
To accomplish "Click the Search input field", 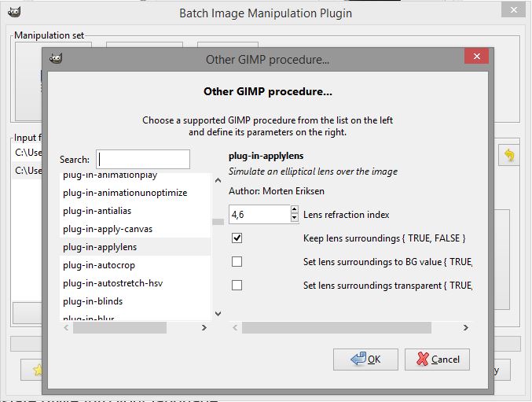I will tap(143, 159).
